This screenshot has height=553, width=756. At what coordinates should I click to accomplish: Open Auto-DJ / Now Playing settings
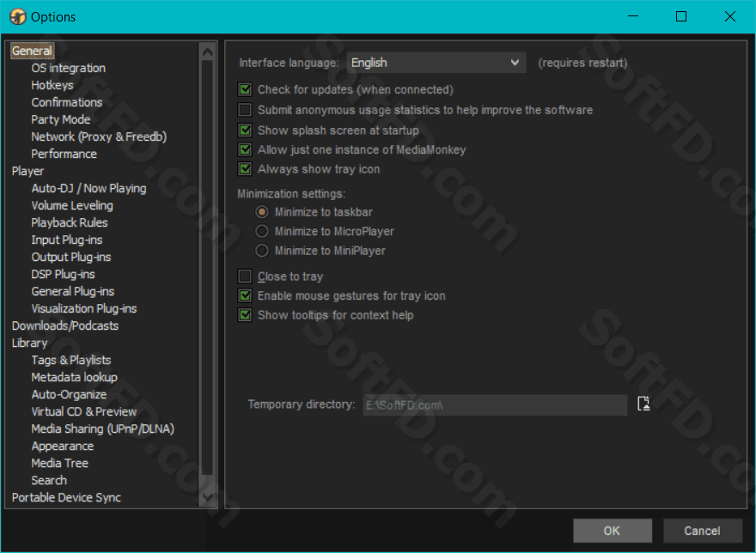[x=88, y=189]
